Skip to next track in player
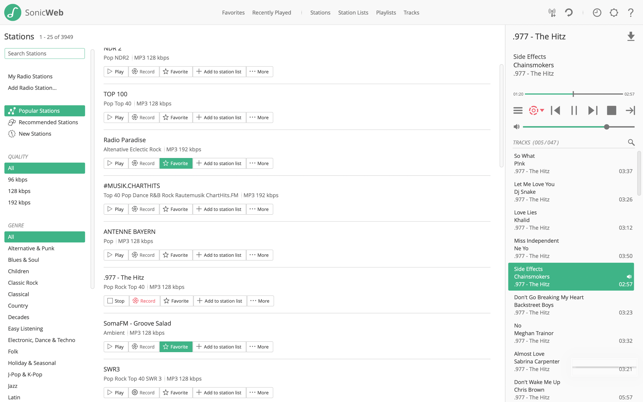The image size is (643, 402). [x=593, y=110]
